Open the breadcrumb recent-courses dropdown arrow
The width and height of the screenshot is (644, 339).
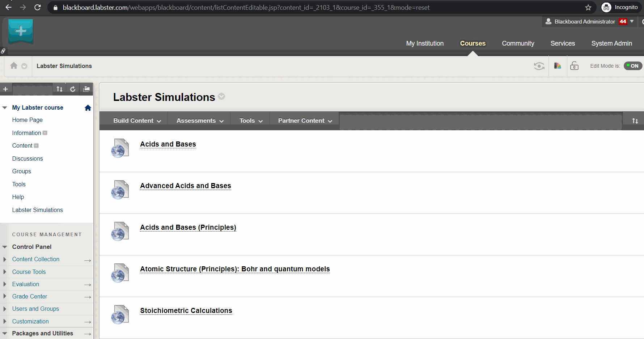point(24,66)
